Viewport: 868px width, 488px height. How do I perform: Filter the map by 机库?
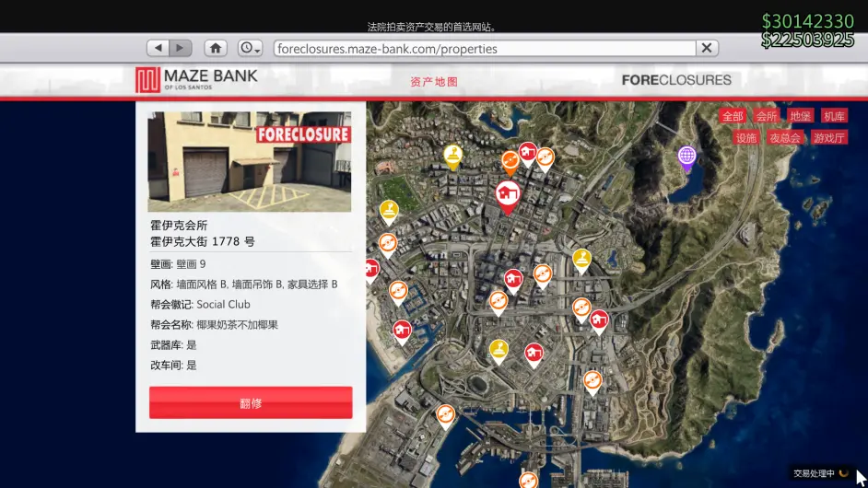(834, 116)
